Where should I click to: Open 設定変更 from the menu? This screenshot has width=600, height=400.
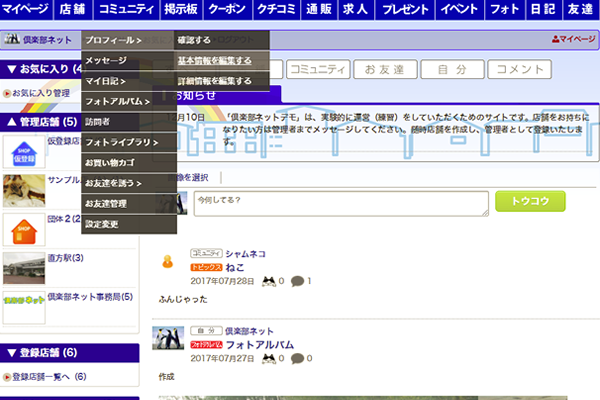click(129, 224)
